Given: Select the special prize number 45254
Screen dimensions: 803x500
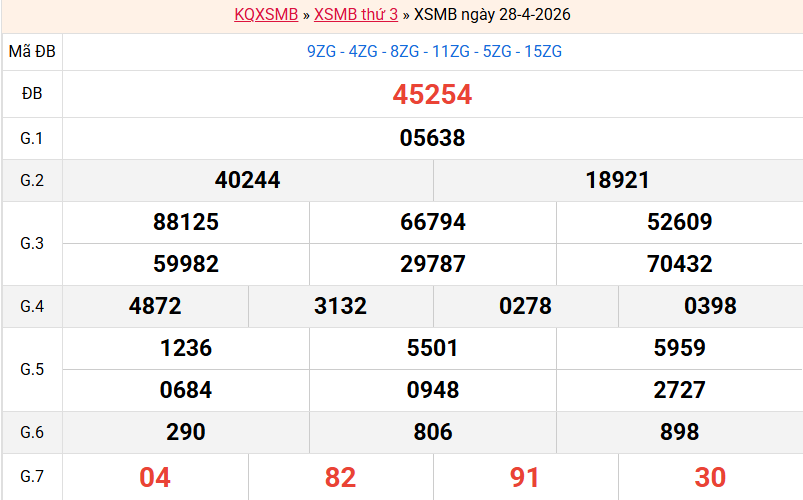Looking at the screenshot, I should 432,95.
